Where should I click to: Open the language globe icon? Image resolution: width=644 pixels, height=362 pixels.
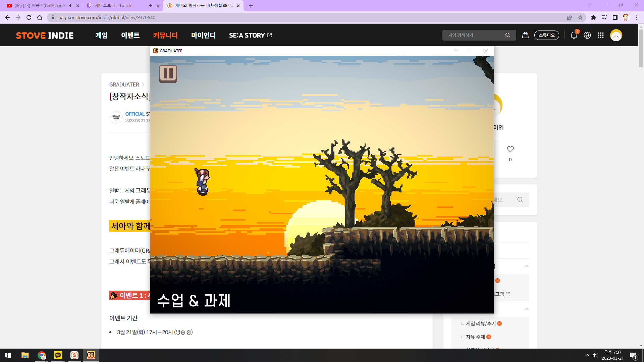587,35
